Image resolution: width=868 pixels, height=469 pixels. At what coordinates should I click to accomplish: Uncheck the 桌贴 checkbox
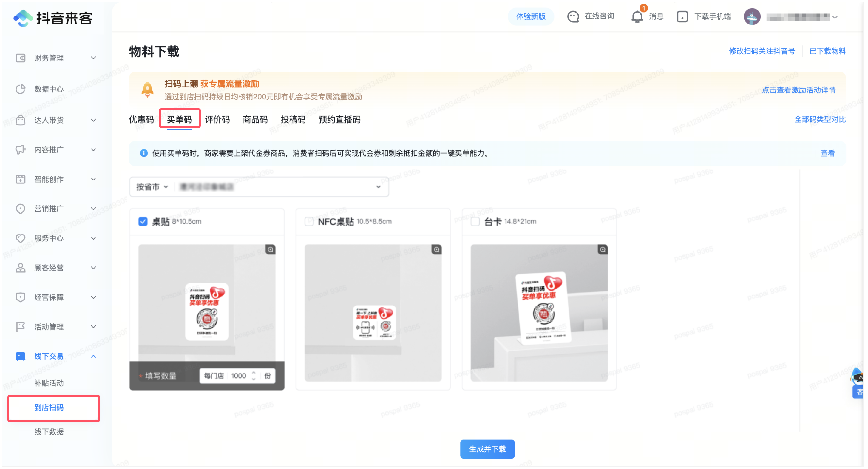[x=143, y=221]
